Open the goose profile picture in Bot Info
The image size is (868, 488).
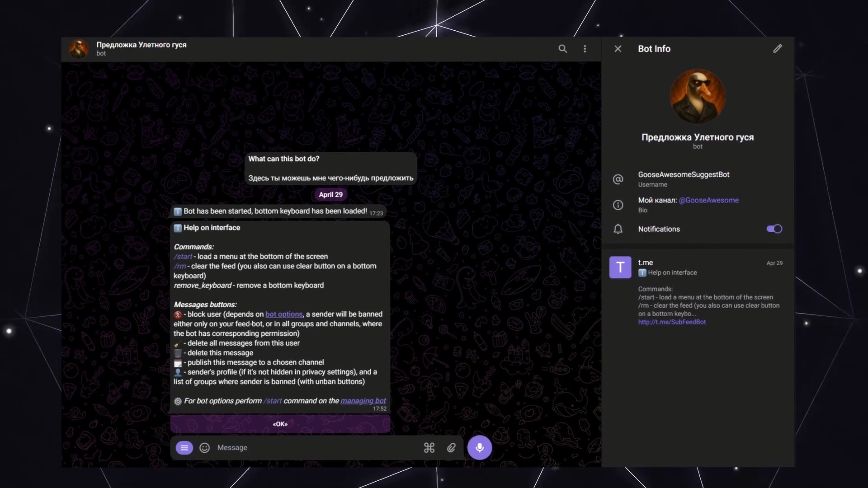pos(697,96)
